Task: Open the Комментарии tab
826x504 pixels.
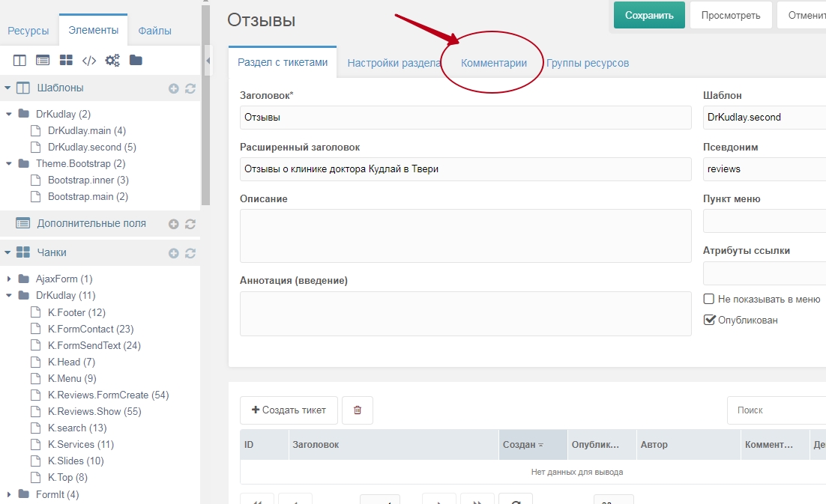Action: [493, 63]
